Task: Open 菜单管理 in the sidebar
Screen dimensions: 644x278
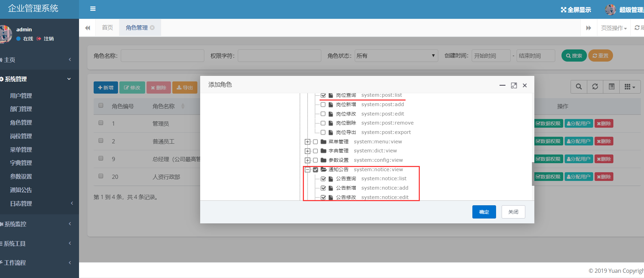Action: coord(21,150)
